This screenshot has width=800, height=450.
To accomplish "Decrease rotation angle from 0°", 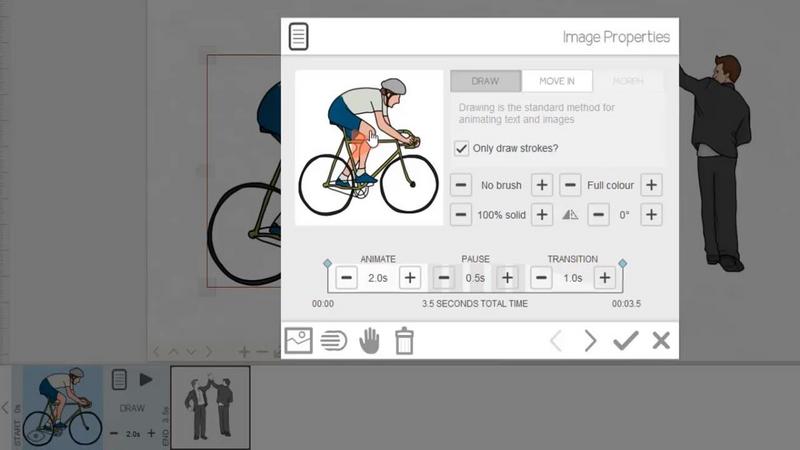I will [598, 215].
